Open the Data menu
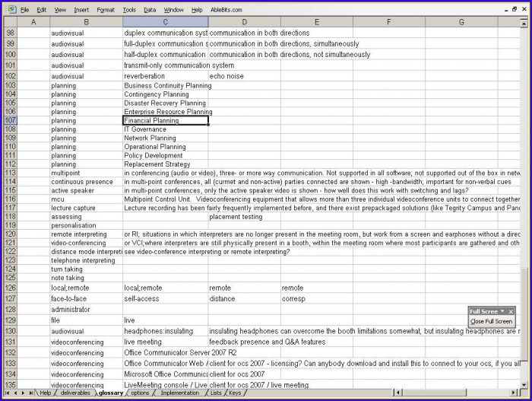The width and height of the screenshot is (532, 401). [150, 10]
